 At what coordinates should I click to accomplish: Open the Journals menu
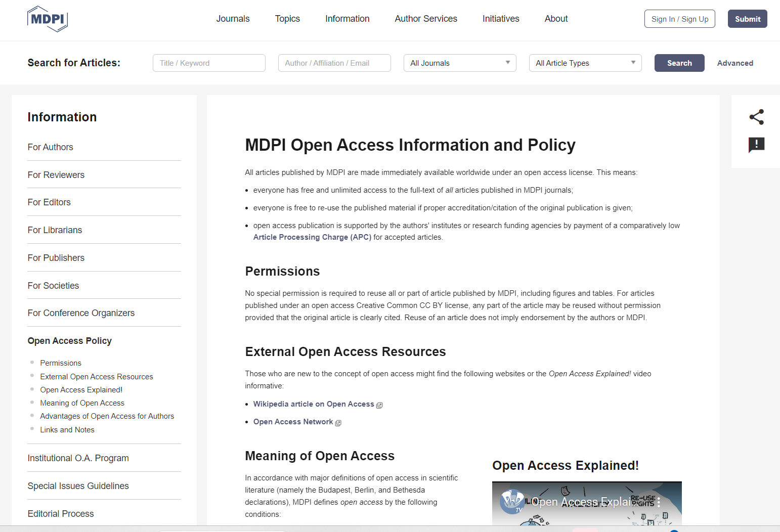pyautogui.click(x=233, y=19)
